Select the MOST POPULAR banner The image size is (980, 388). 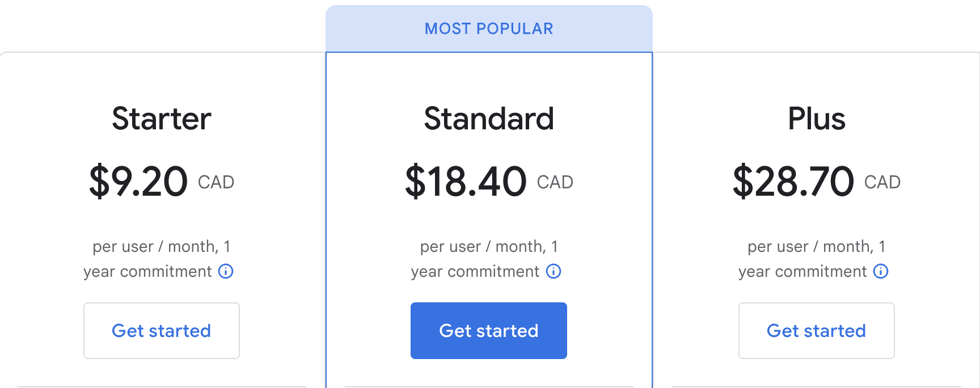[x=488, y=28]
